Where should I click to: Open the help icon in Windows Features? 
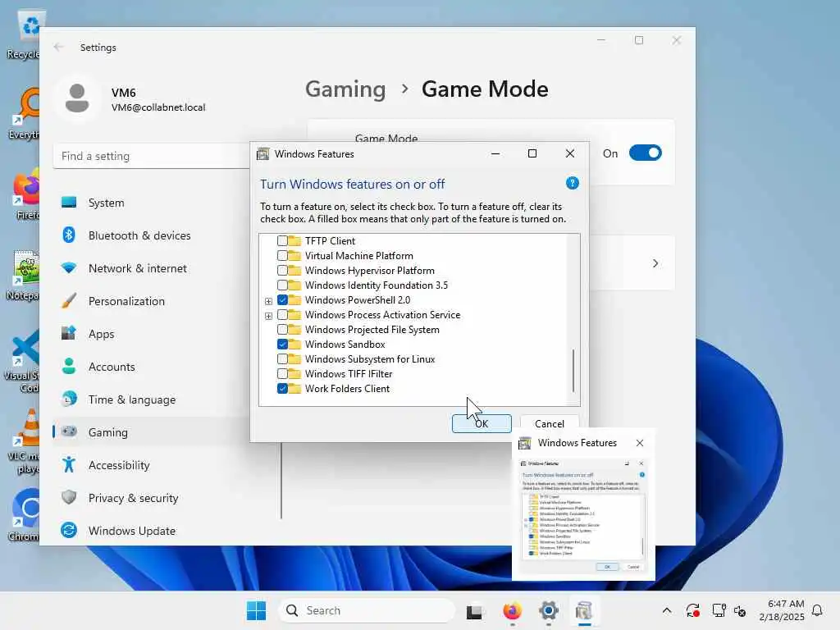point(572,183)
